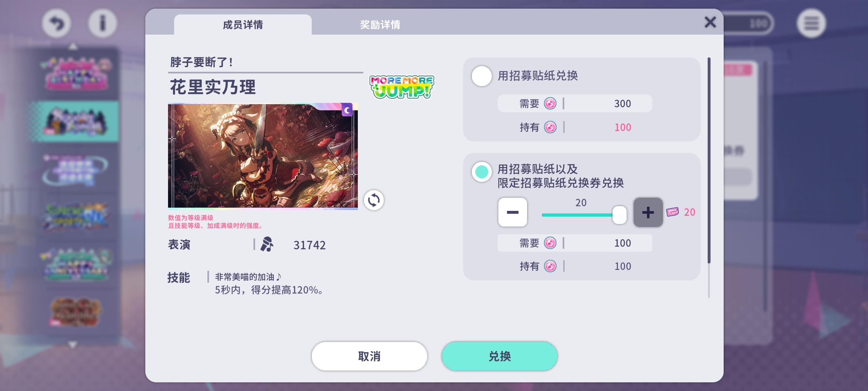Click the minus button to decrease vouchers
Screen dimensions: 868x391
click(512, 212)
